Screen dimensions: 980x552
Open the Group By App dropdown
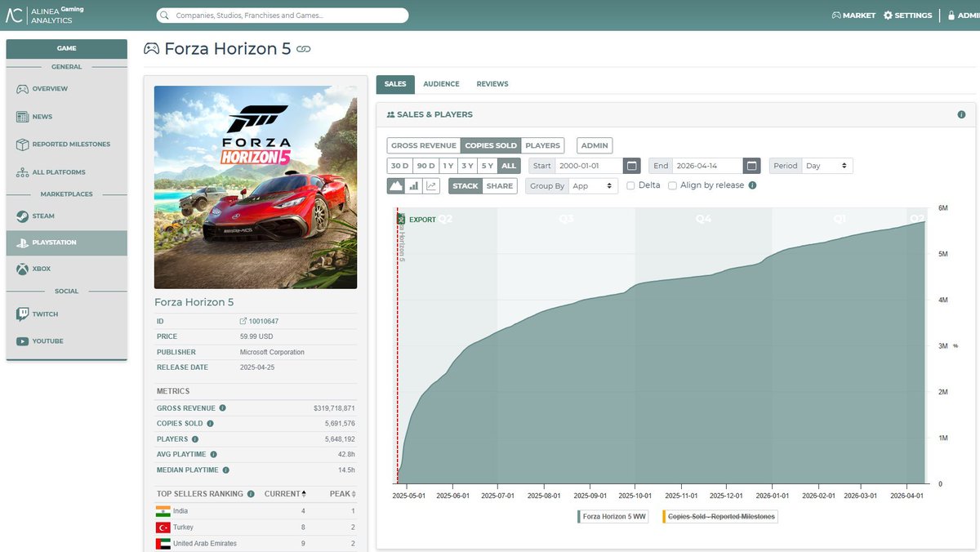point(594,186)
